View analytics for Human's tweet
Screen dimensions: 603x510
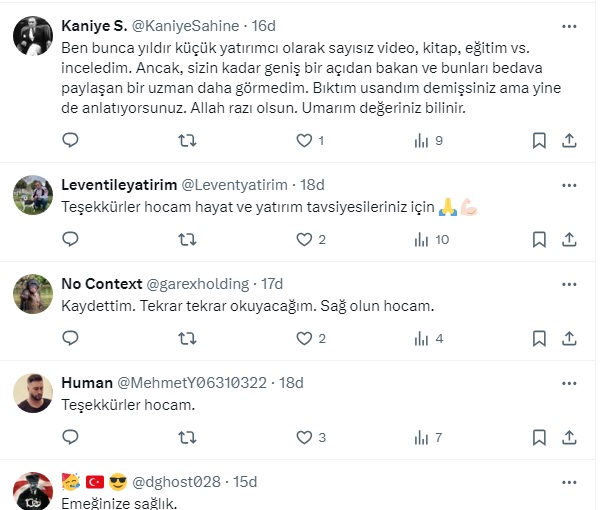[421, 437]
